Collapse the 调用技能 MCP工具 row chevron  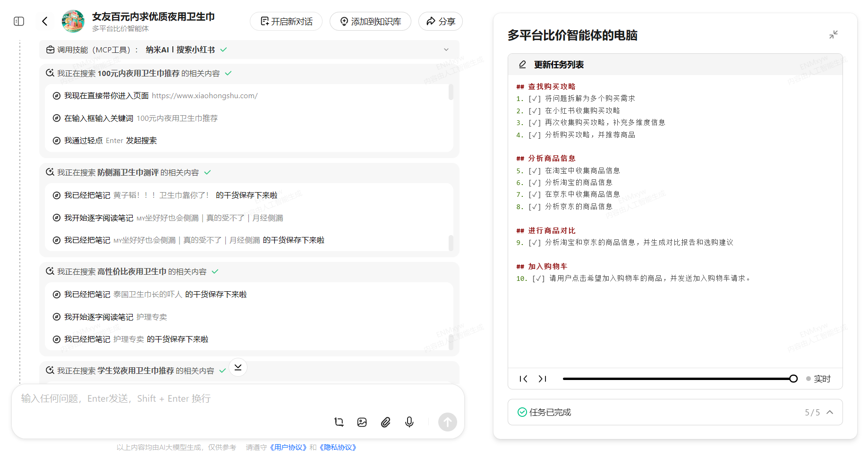[x=446, y=50]
